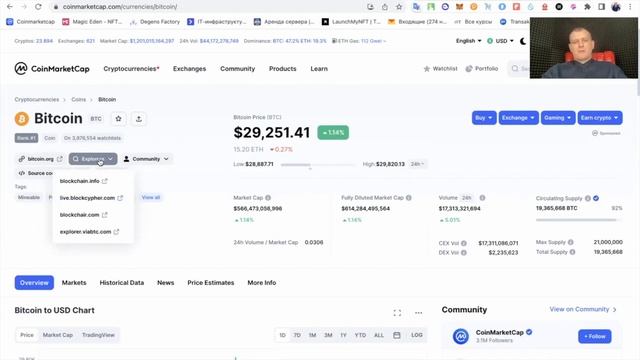
Task: Click the circulating supply progress bar
Action: pos(579,220)
